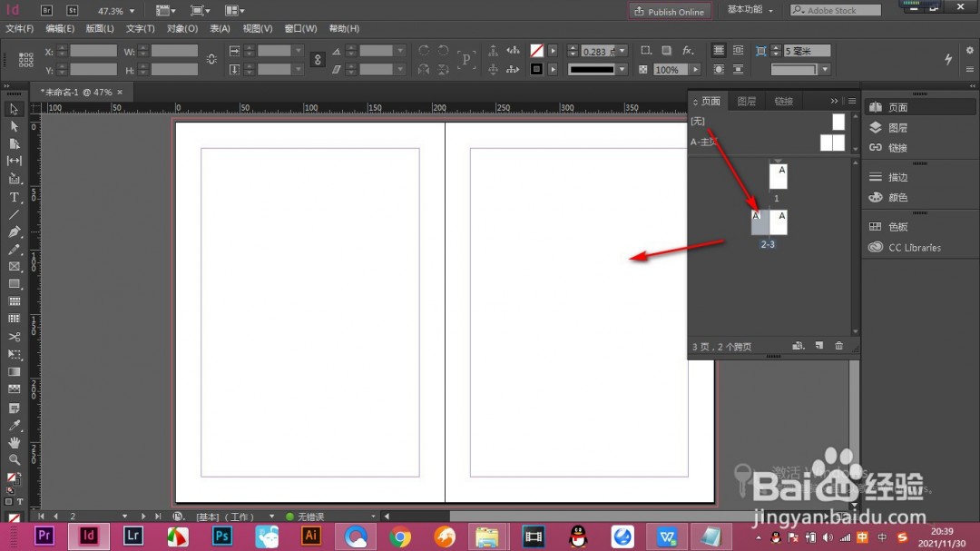The height and width of the screenshot is (551, 980).
Task: Select the Pen tool
Action: tap(15, 232)
